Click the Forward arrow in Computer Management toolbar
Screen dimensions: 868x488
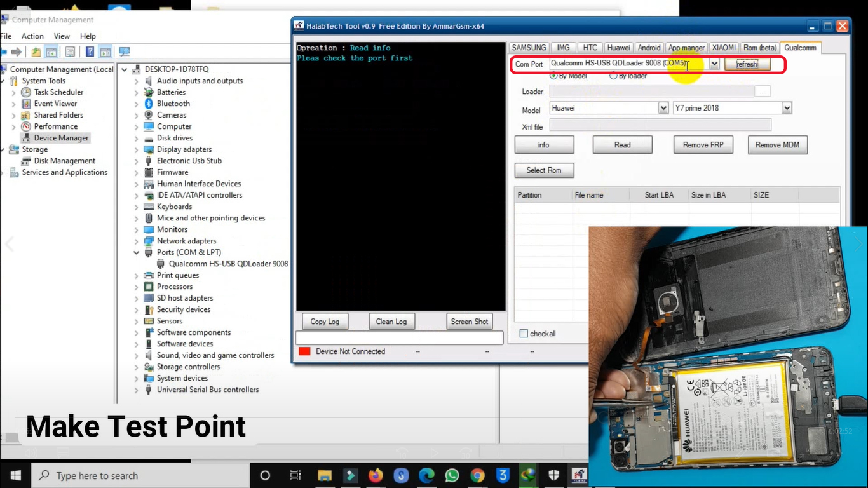(x=17, y=52)
